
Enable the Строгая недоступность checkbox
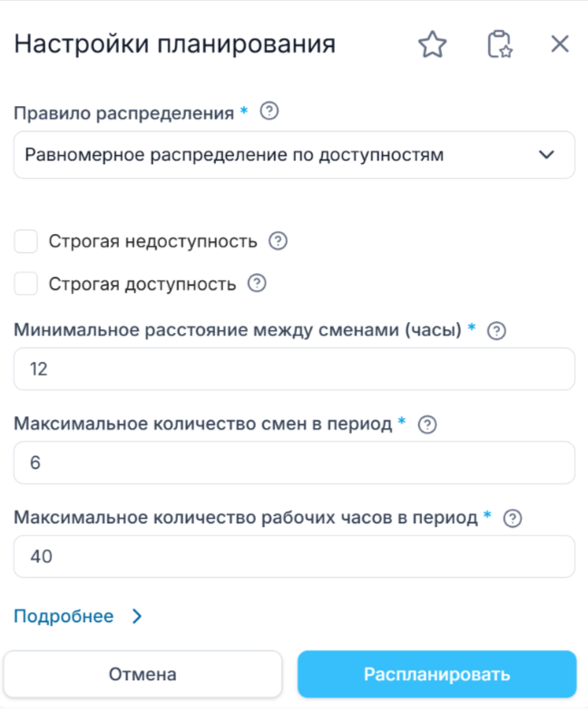pos(26,241)
